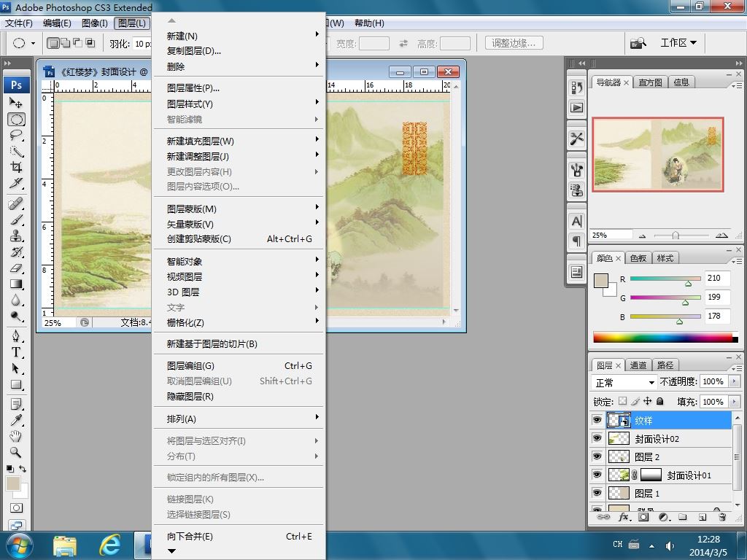Open the 文件(F) menu
Image resolution: width=747 pixels, height=560 pixels.
tap(18, 23)
